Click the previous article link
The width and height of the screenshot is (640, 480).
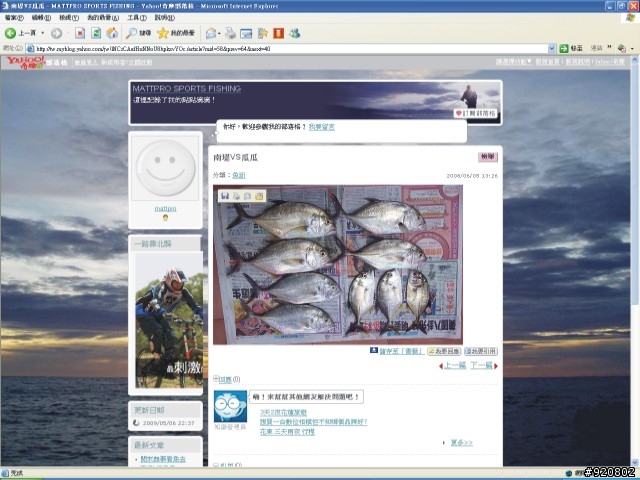coord(454,365)
